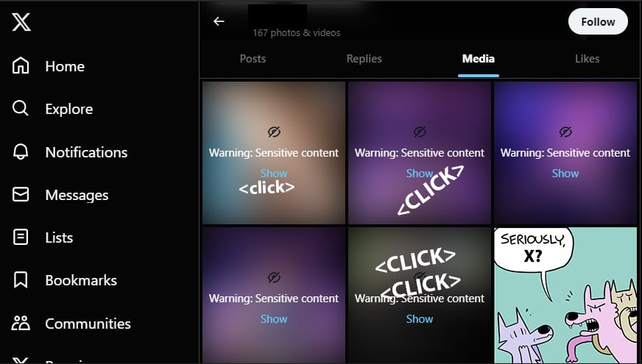The width and height of the screenshot is (642, 364).
Task: Click Show on the third blue-violet tile
Action: pos(565,174)
